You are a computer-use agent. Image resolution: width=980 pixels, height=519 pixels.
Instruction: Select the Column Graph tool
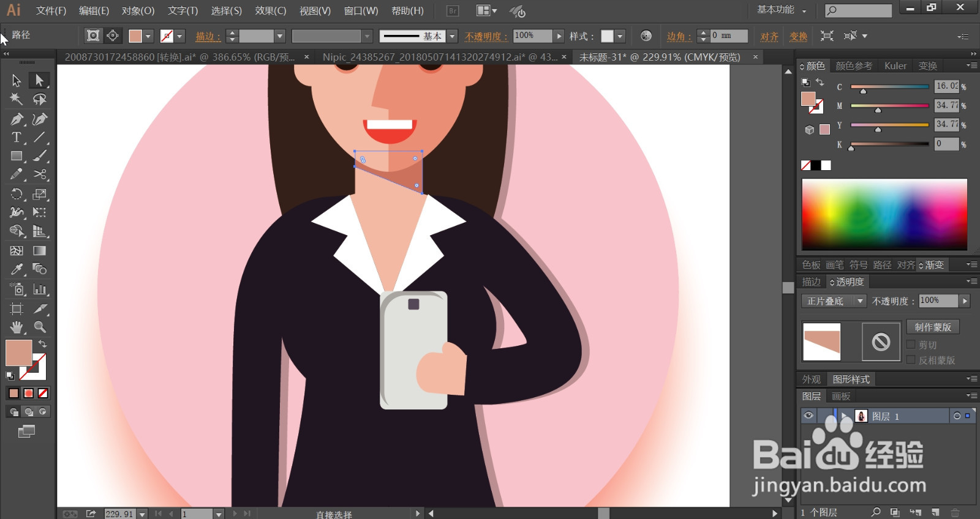(x=40, y=289)
